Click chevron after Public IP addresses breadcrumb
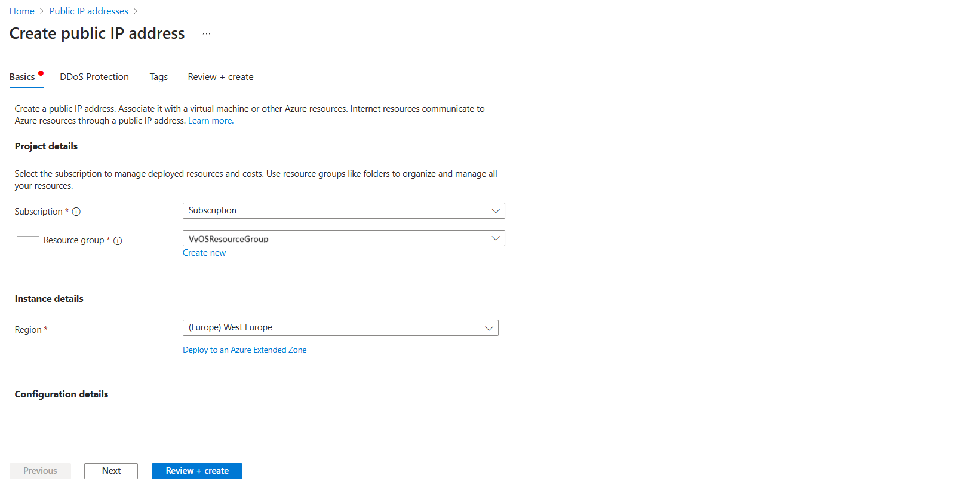Image resolution: width=980 pixels, height=484 pixels. tap(136, 11)
